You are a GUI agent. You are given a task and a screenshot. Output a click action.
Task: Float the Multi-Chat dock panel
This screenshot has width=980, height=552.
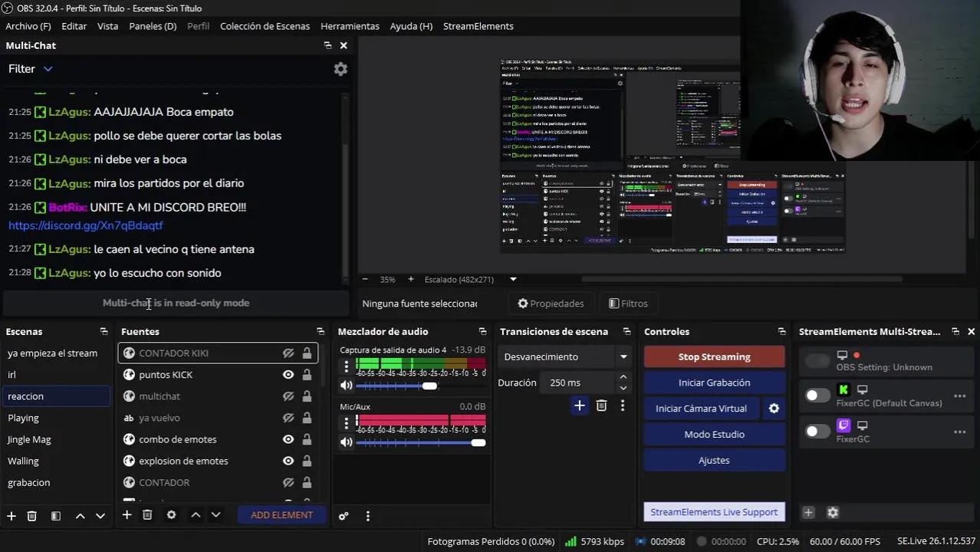327,45
